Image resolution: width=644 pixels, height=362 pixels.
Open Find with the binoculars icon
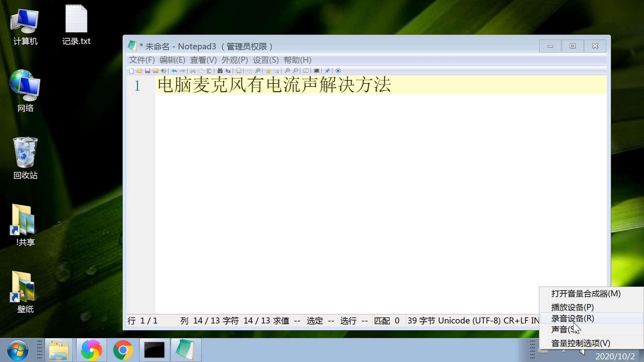(220, 71)
